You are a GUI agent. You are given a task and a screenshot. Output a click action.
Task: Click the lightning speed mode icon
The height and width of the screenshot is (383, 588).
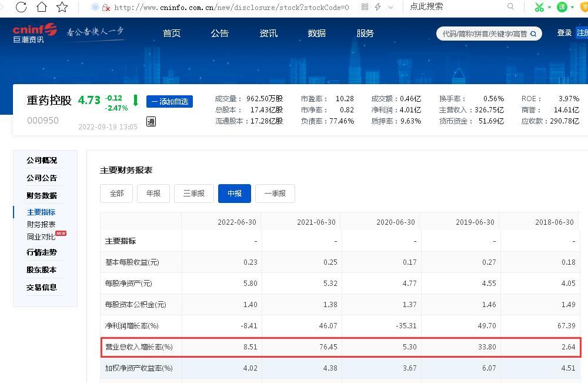click(x=377, y=6)
